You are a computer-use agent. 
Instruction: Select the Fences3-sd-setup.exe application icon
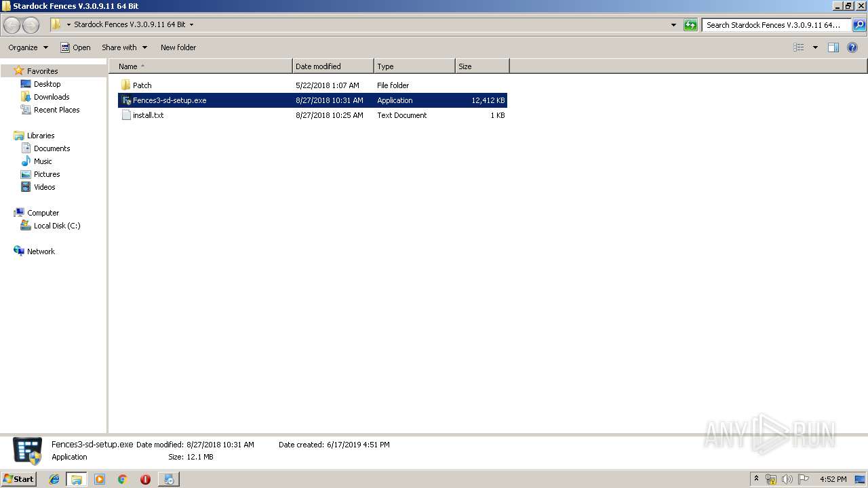(126, 100)
